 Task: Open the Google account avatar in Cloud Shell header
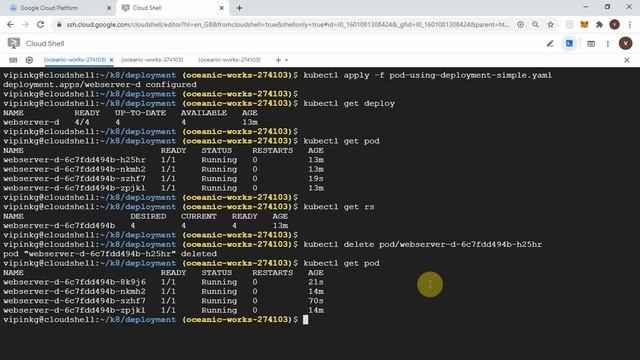(625, 43)
